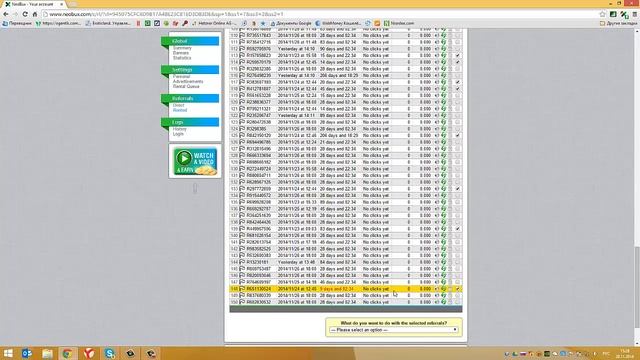Open the Personal settings link
640x360 pixels.
click(182, 77)
